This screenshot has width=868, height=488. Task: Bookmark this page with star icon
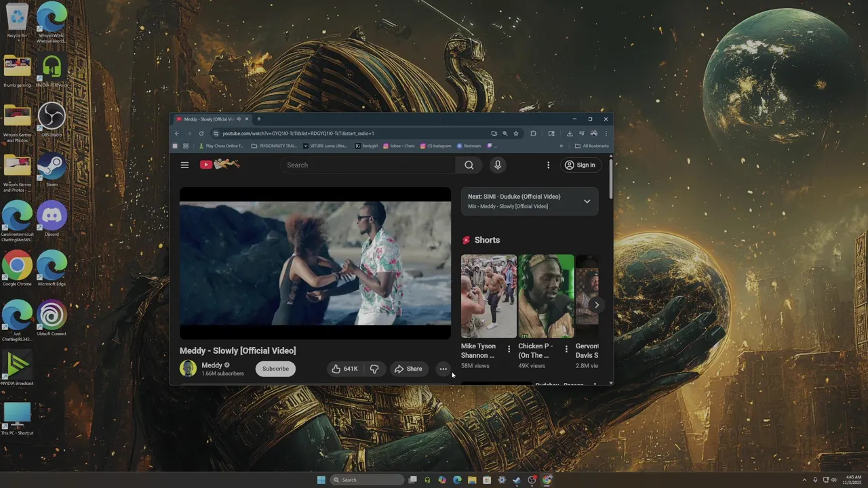pos(516,134)
